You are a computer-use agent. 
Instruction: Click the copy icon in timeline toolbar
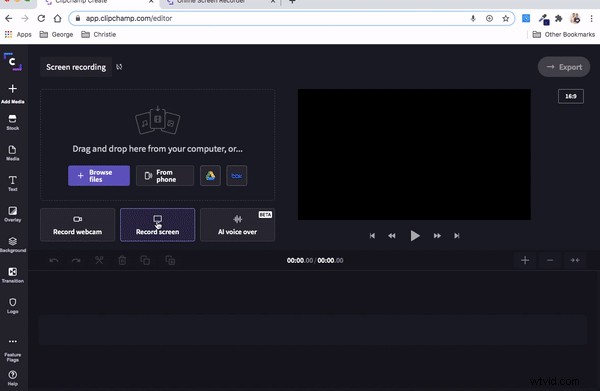pyautogui.click(x=145, y=261)
